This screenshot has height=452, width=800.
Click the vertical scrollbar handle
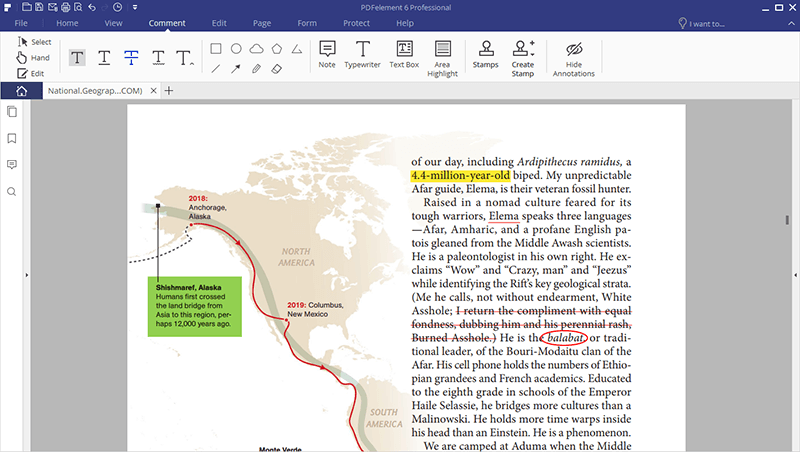[787, 220]
